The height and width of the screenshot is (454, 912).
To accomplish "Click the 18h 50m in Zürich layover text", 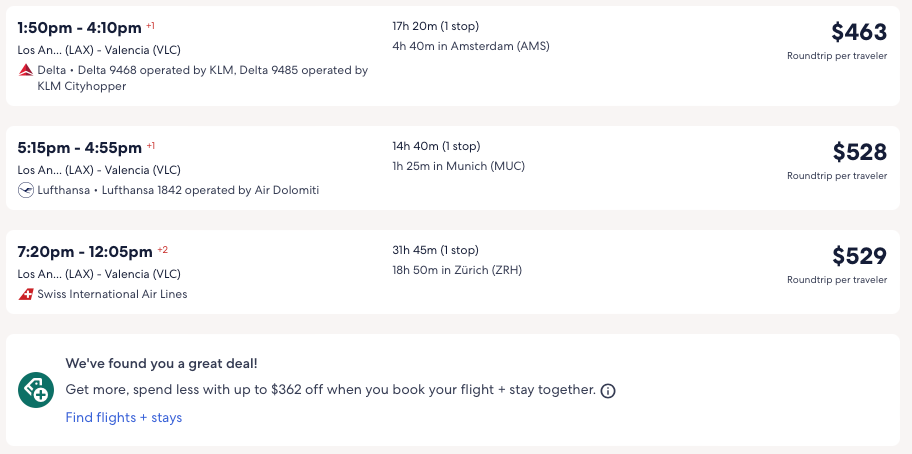I will click(456, 270).
